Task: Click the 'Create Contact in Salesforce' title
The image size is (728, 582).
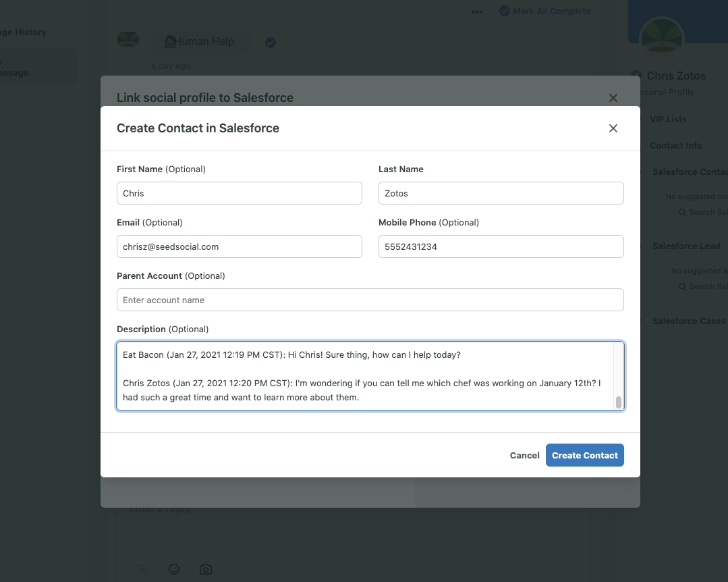Action: 198,128
